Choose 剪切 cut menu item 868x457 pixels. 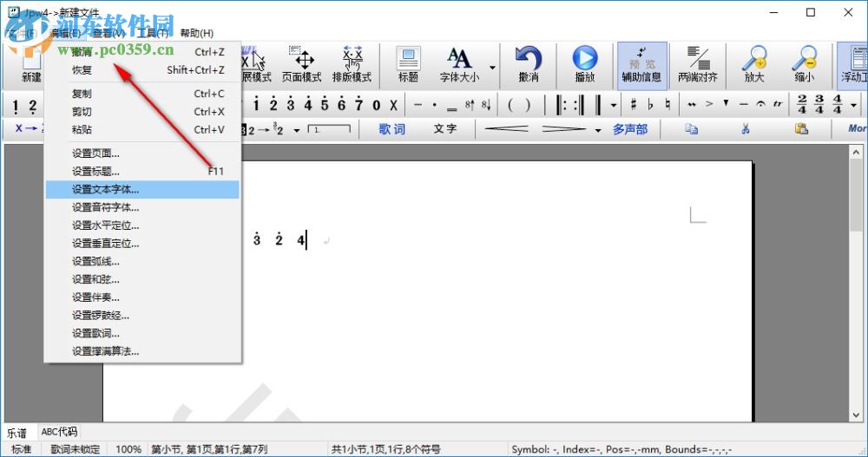(142, 111)
